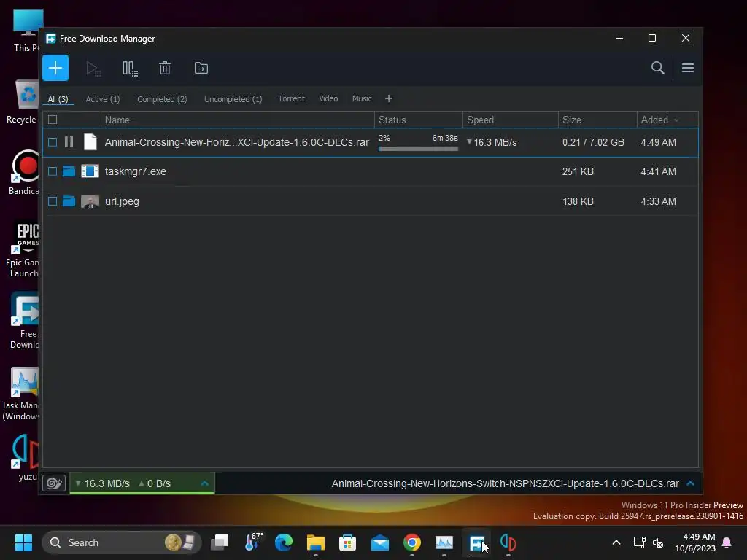This screenshot has height=560, width=747.
Task: Open File Explorer from taskbar
Action: pos(315,542)
